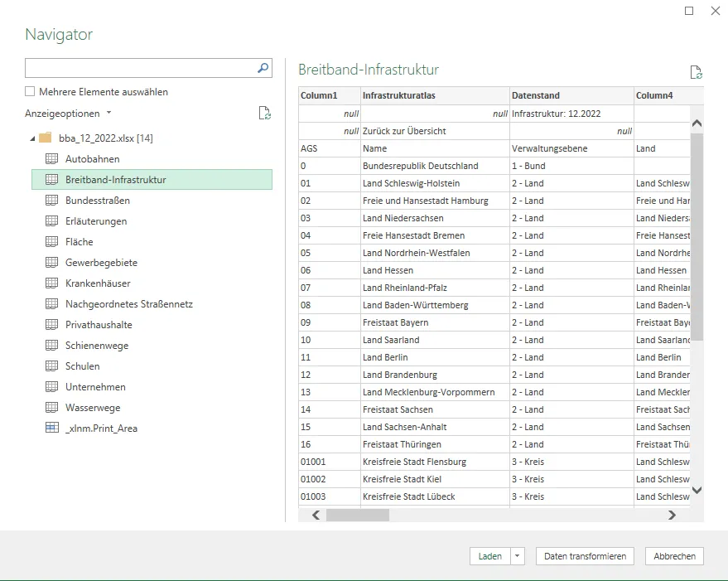728x581 pixels.
Task: Maximize the Navigator dialog window
Action: coord(689,11)
